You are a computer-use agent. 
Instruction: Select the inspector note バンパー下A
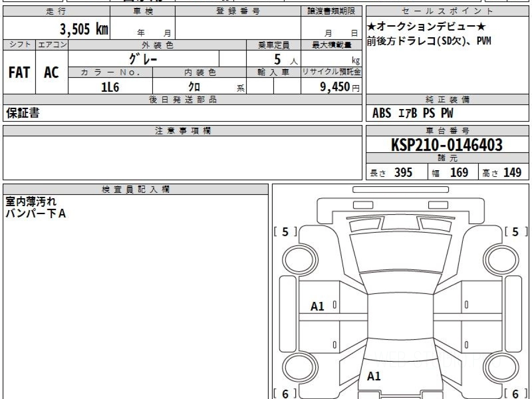pyautogui.click(x=35, y=214)
